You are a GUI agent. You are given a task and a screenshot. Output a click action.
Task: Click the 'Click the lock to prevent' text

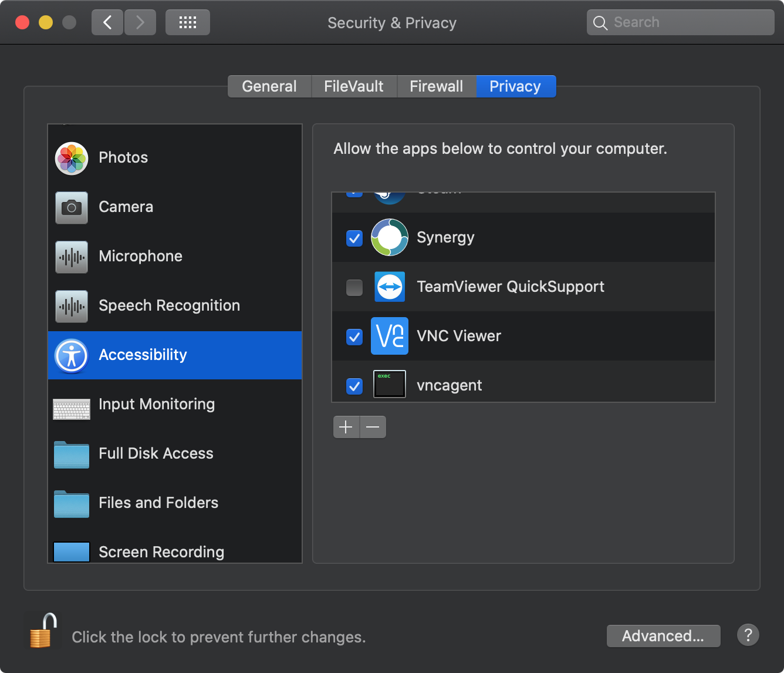click(219, 637)
